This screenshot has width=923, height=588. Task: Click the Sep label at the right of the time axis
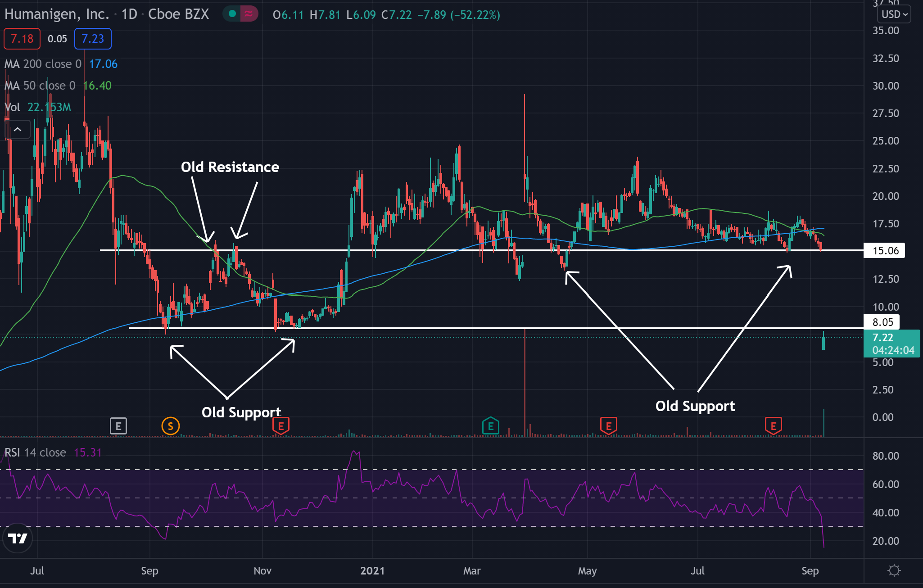[810, 571]
